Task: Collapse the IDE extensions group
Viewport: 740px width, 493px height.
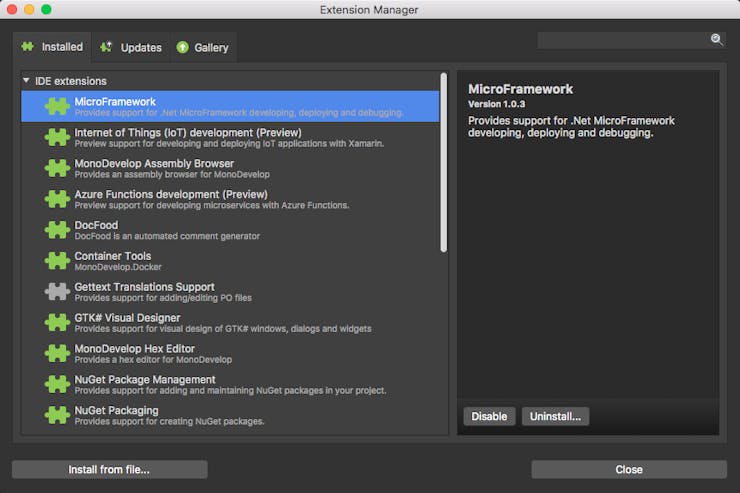Action: pos(26,81)
